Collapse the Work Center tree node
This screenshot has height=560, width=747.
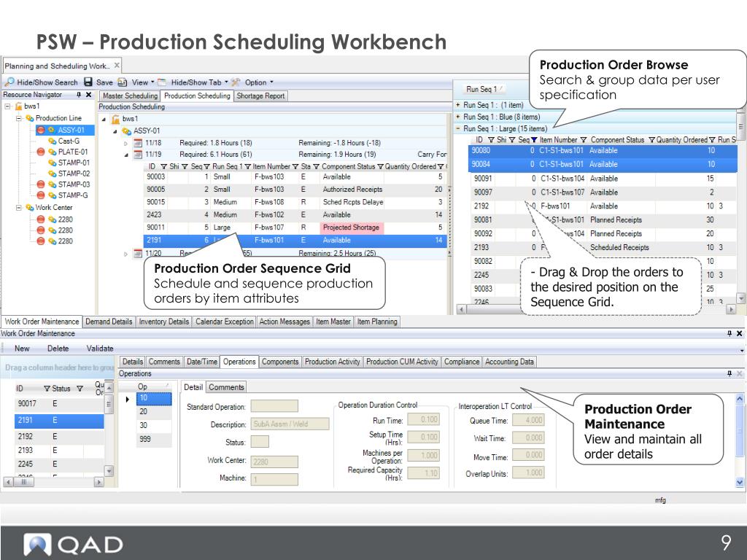click(18, 208)
